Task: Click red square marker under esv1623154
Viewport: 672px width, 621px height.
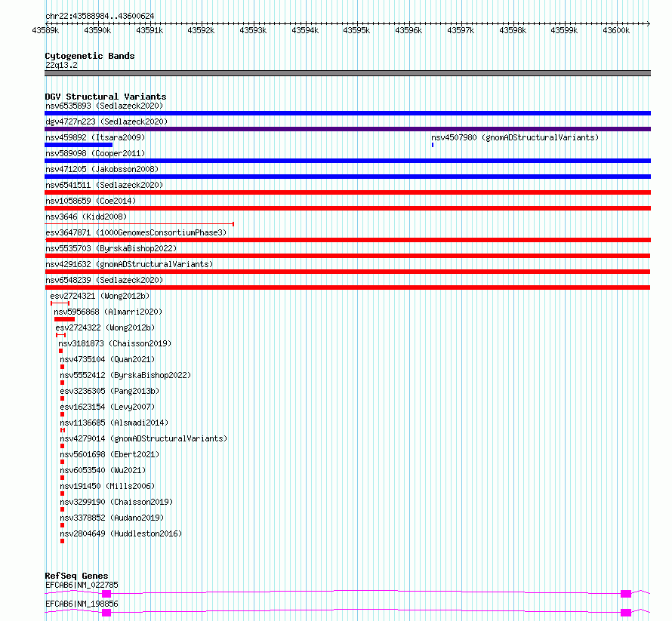Action: pos(62,414)
